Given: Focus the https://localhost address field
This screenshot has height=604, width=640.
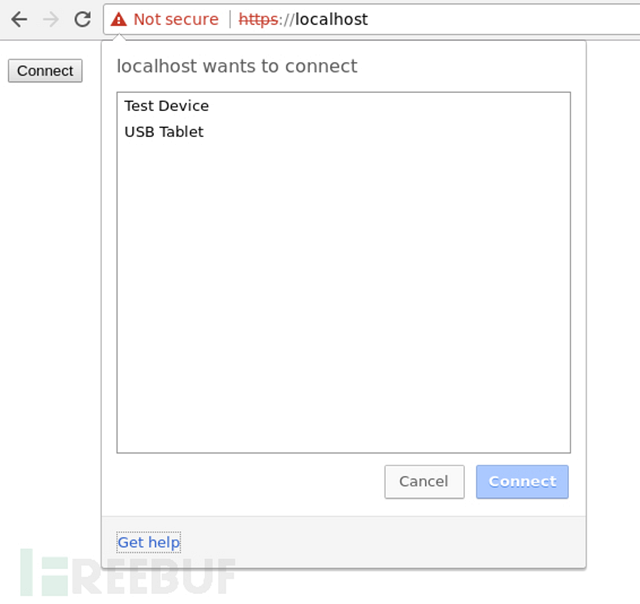Looking at the screenshot, I should [x=303, y=19].
